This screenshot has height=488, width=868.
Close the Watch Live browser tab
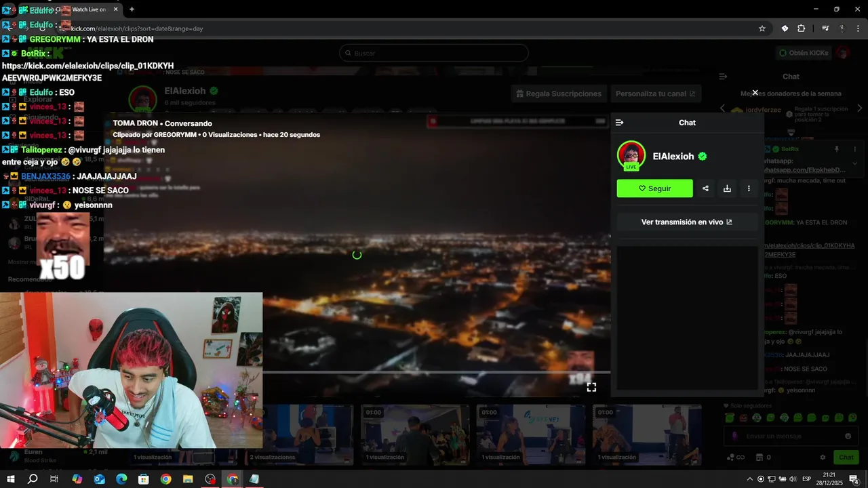[116, 9]
